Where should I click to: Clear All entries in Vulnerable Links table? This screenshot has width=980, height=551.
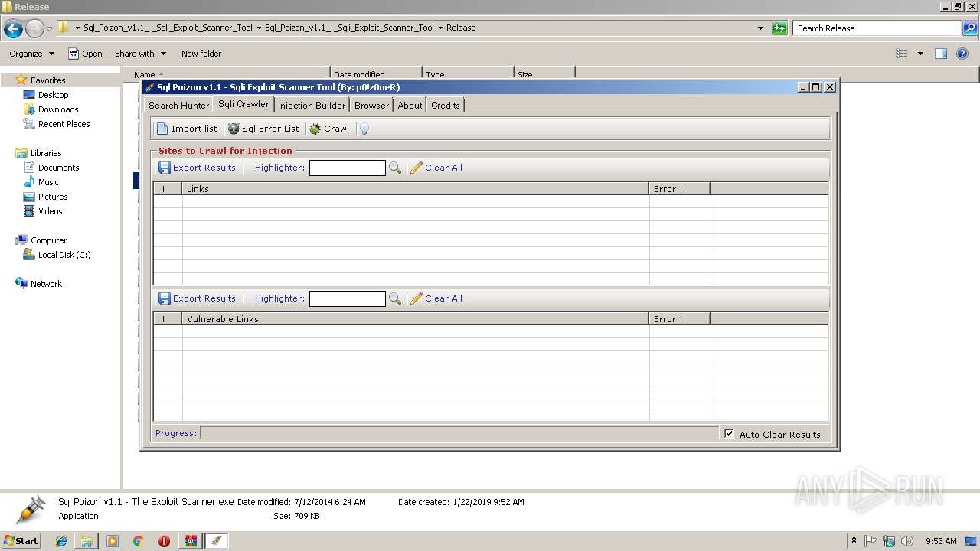436,298
